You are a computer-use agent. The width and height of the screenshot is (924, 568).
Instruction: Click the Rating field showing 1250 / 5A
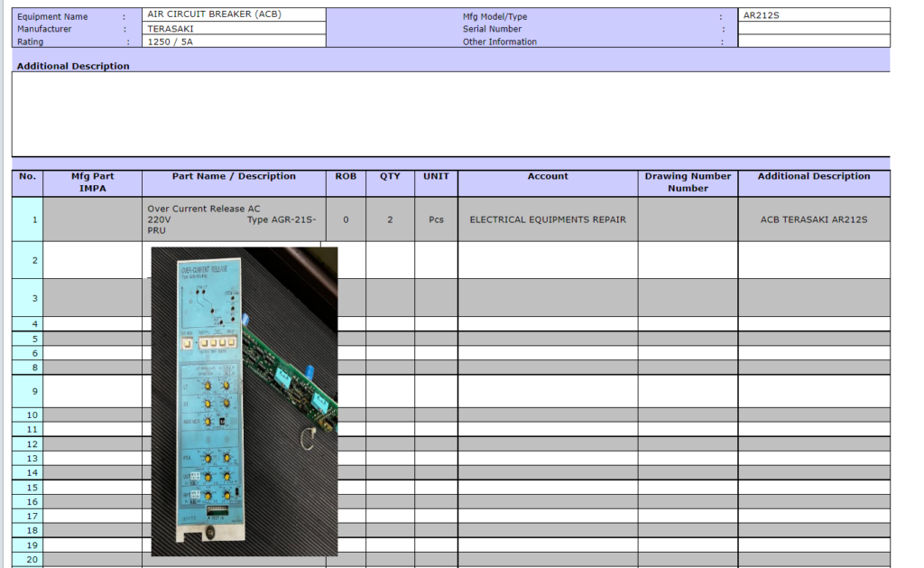click(x=234, y=42)
